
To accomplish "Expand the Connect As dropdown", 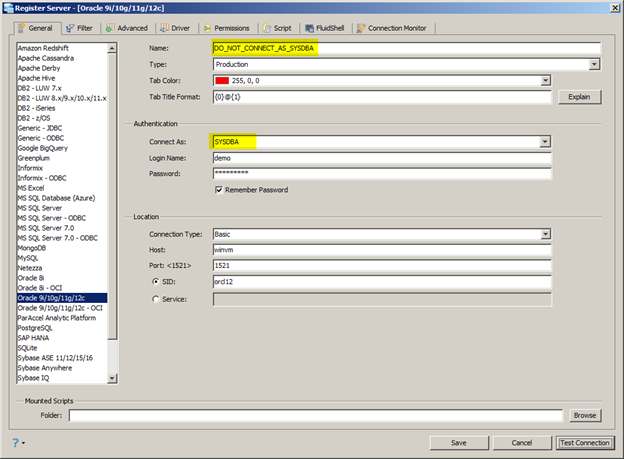I will pyautogui.click(x=545, y=142).
